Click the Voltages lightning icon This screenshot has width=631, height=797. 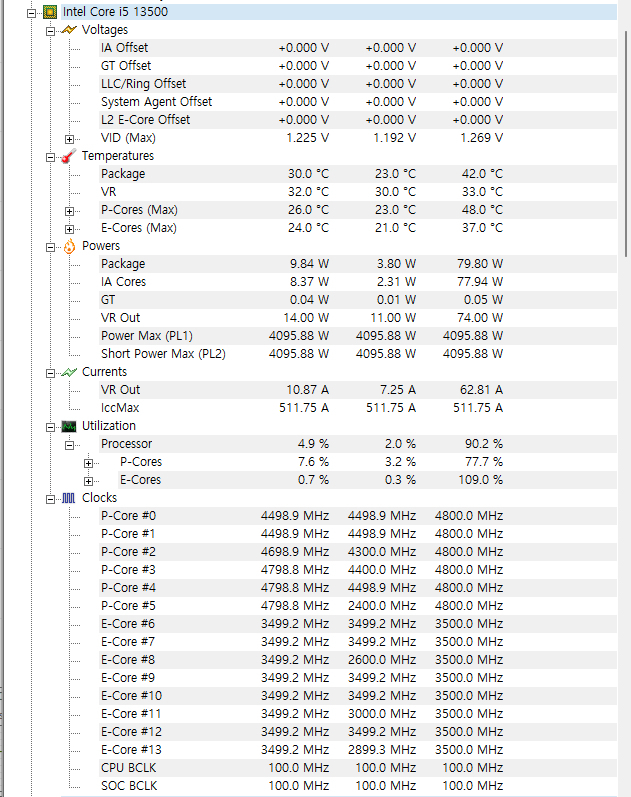click(x=69, y=30)
